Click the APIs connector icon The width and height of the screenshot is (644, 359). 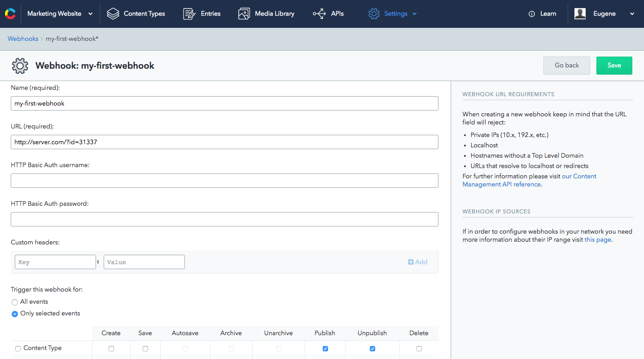(320, 14)
